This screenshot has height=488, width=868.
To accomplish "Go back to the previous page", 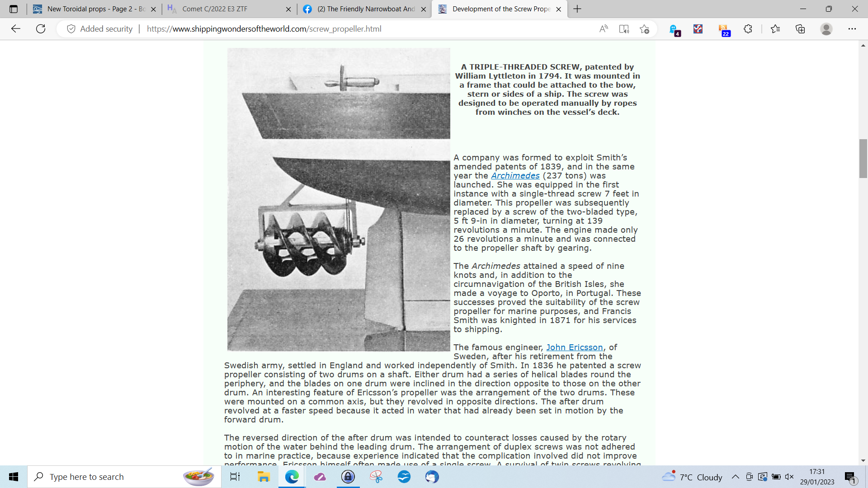I will pos(16,29).
